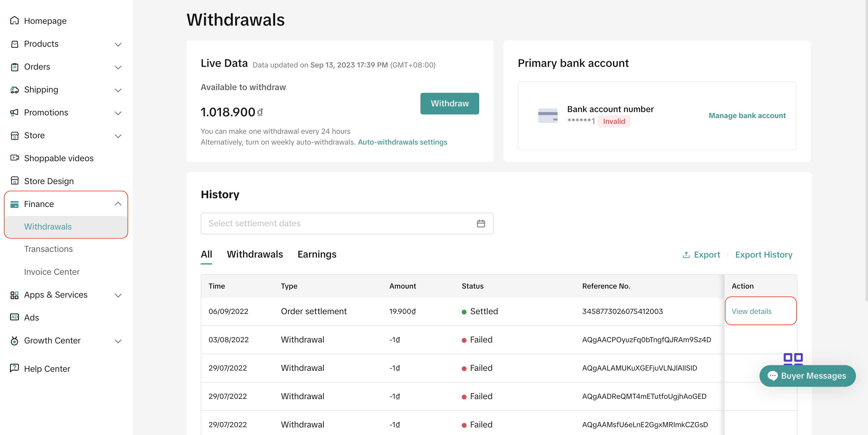The width and height of the screenshot is (868, 435).
Task: Click the Homepage house icon
Action: tap(14, 21)
